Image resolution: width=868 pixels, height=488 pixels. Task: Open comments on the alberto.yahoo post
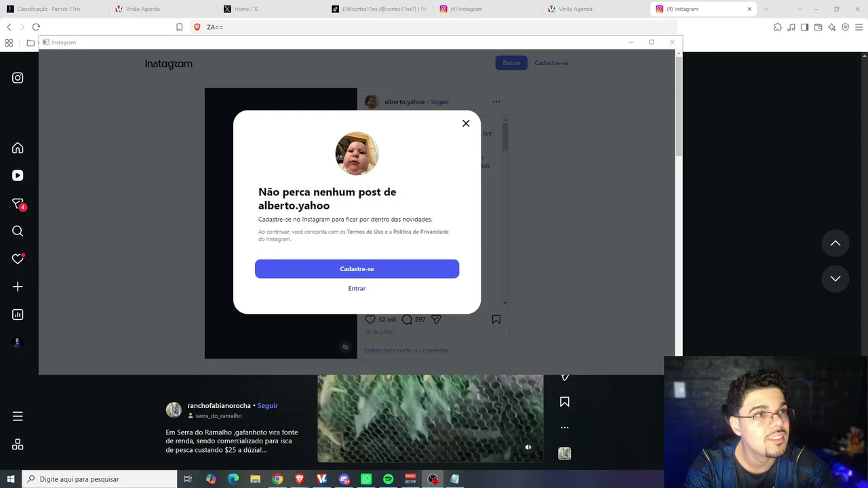pyautogui.click(x=407, y=319)
